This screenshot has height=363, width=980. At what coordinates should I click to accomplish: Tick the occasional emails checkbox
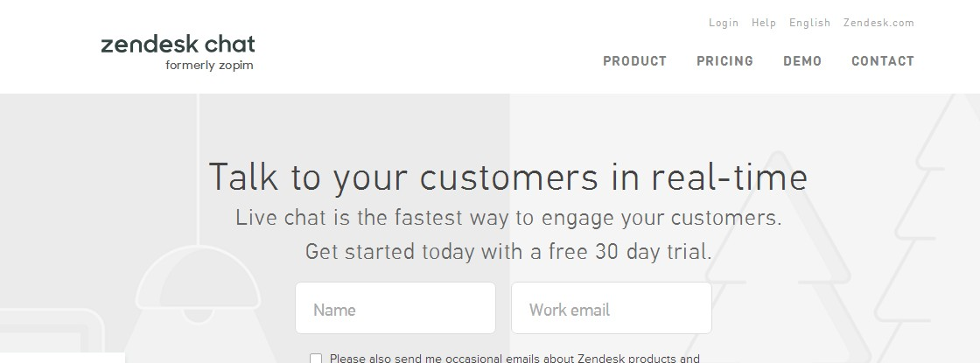coord(316,359)
